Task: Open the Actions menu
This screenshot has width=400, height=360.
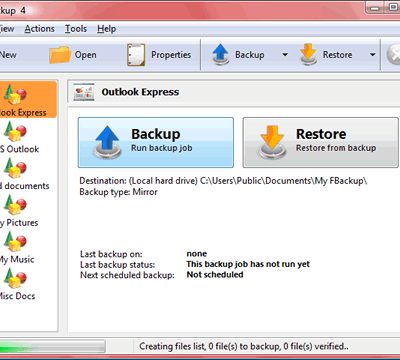Action: [39, 29]
